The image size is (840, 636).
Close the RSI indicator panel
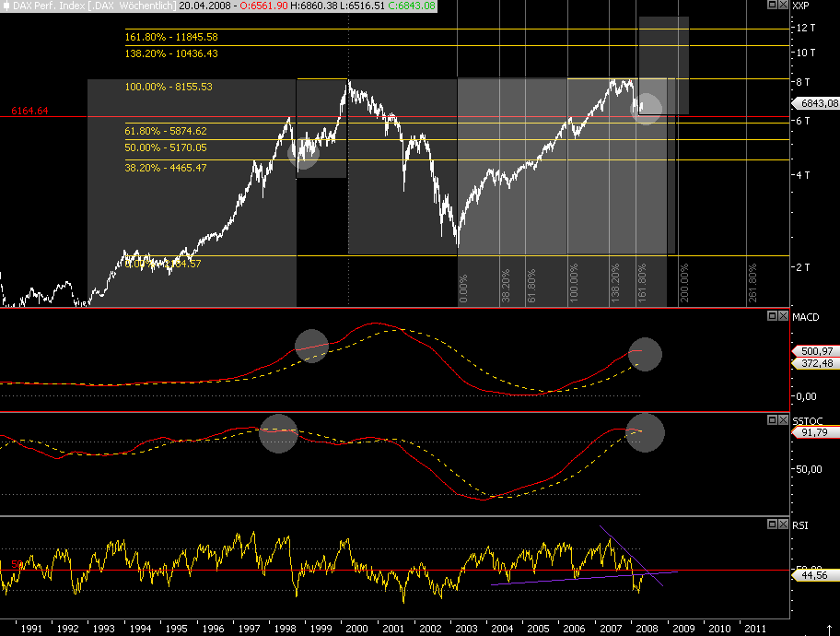pyautogui.click(x=783, y=524)
